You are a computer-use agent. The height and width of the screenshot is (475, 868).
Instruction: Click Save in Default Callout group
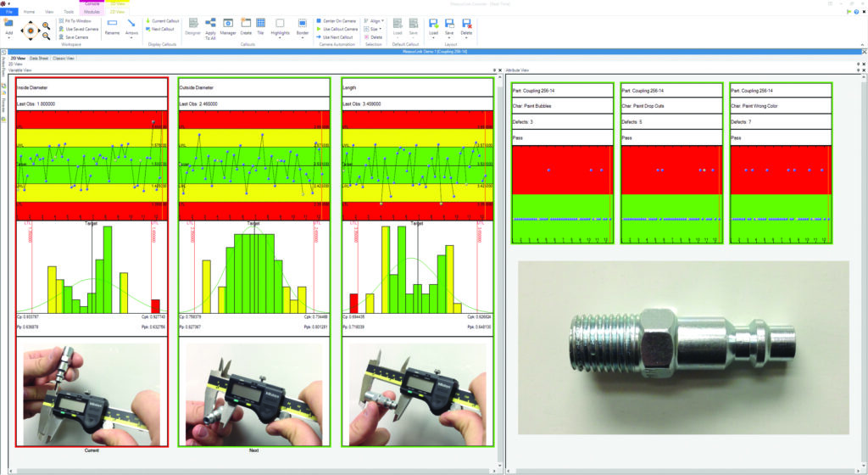pos(414,25)
